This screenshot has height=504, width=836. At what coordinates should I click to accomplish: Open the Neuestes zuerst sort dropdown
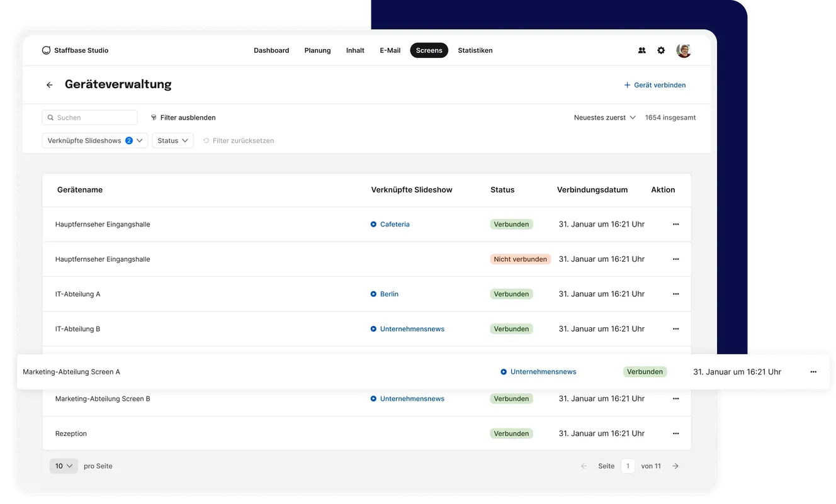click(x=604, y=117)
